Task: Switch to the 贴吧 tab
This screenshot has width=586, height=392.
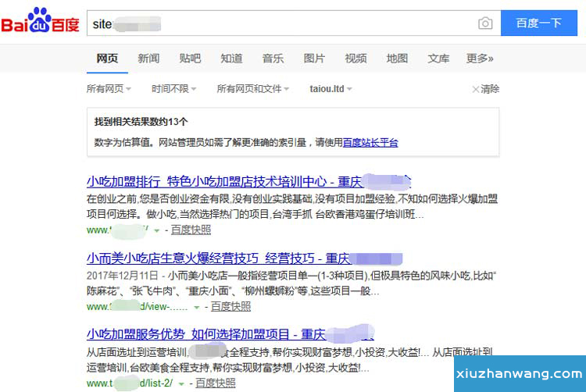Action: pos(190,59)
